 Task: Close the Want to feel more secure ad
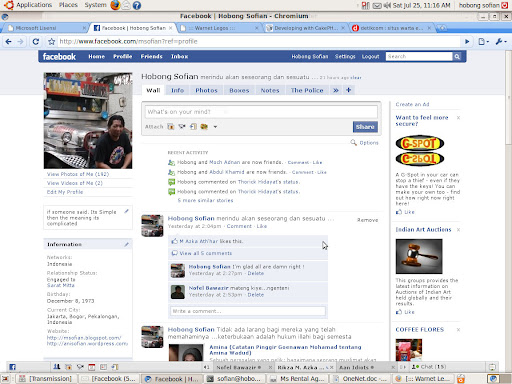458,118
